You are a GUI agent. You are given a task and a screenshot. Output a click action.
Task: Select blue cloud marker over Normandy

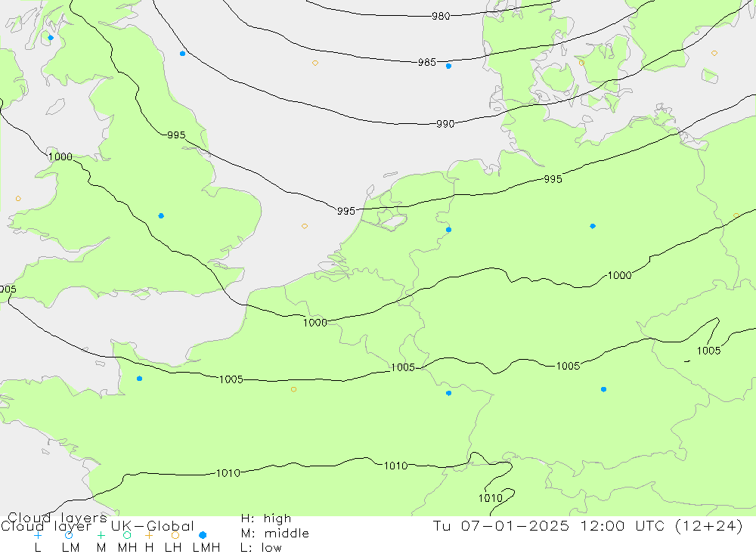[139, 379]
